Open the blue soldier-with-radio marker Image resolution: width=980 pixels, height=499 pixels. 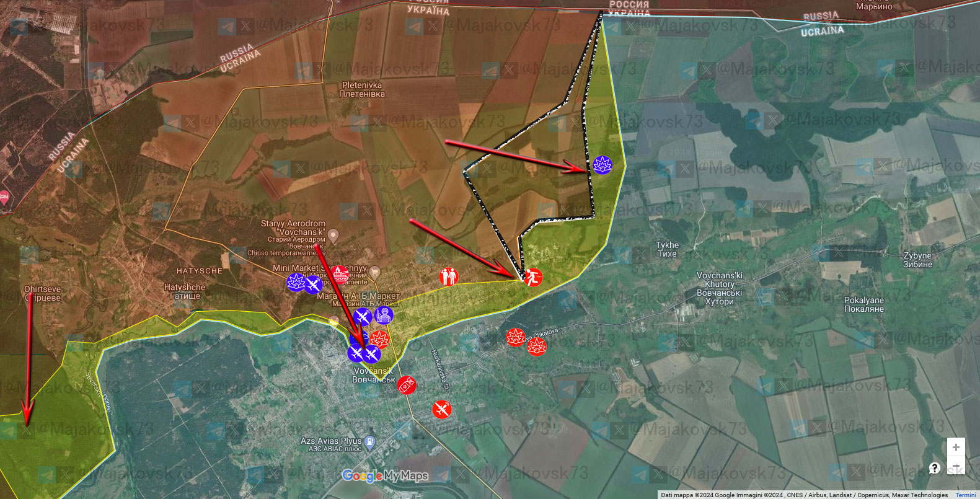[384, 315]
